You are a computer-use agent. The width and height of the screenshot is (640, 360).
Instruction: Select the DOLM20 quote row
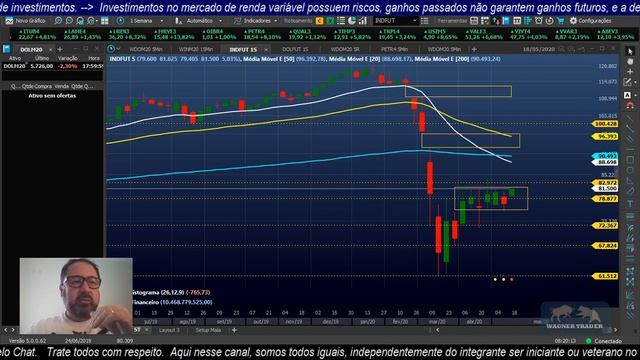tap(52, 66)
